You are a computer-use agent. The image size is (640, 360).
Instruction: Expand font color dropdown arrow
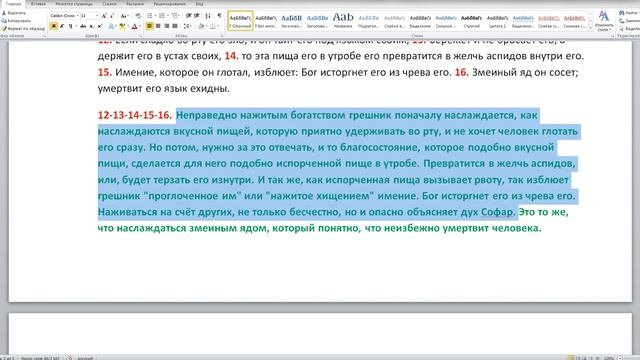[140, 26]
